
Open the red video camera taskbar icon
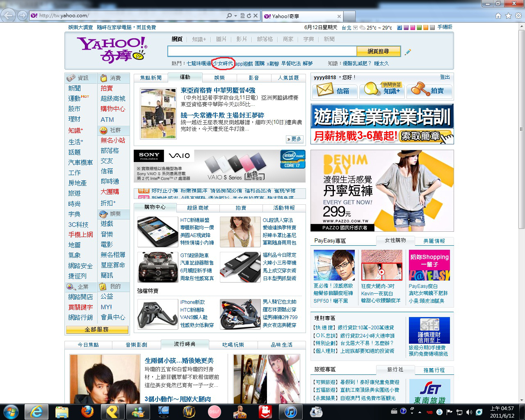[265, 411]
